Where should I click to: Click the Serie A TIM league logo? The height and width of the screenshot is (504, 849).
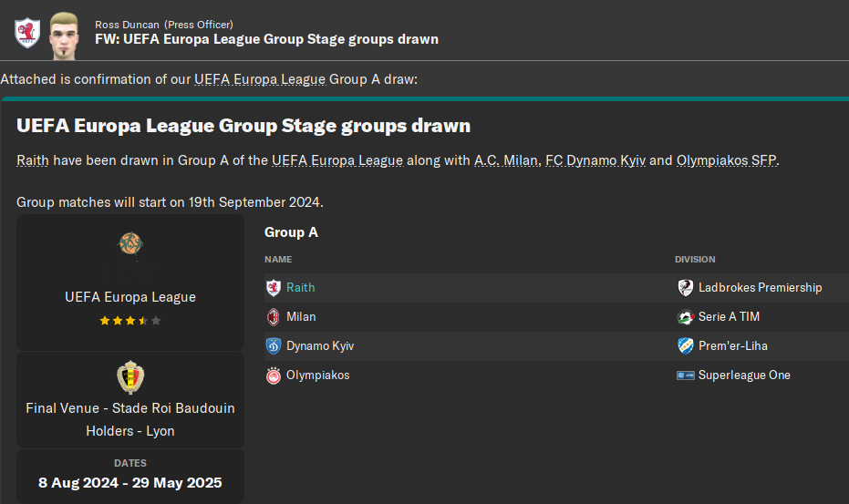pos(686,317)
